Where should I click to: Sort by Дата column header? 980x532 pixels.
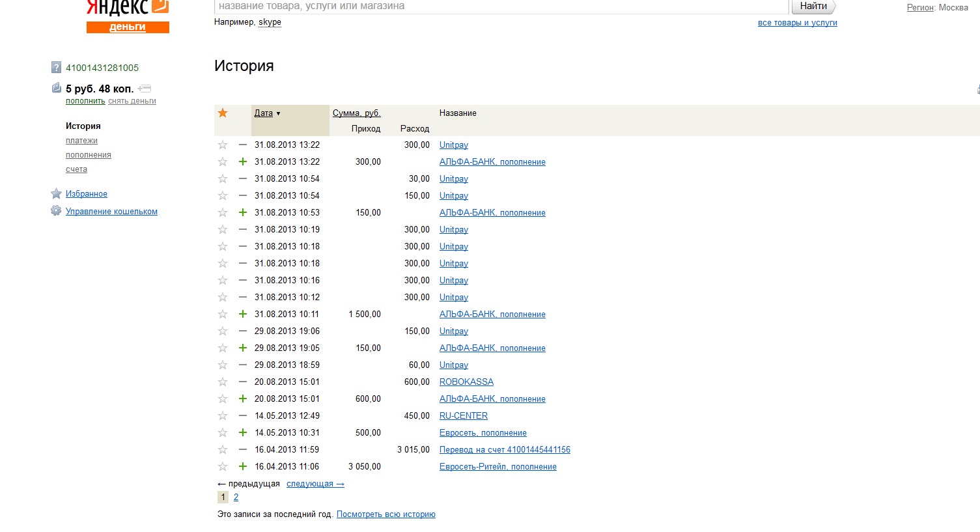click(x=264, y=113)
